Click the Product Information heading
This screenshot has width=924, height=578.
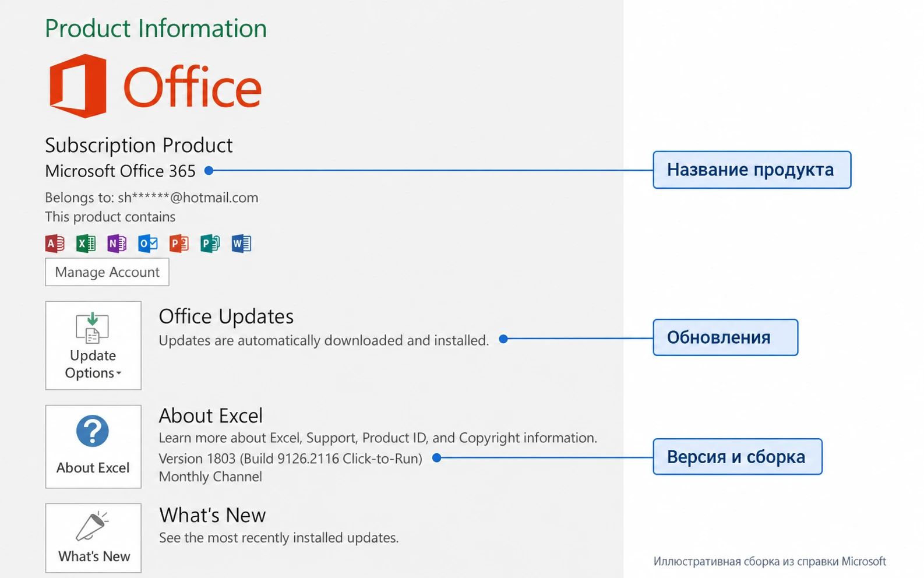pyautogui.click(x=156, y=29)
